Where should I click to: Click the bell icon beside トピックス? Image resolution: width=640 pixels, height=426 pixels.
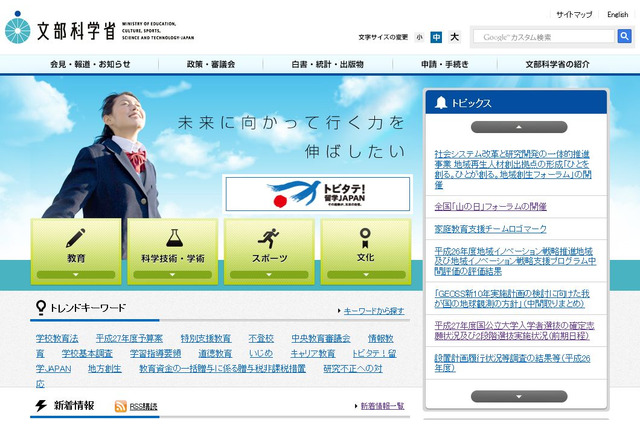tap(441, 102)
